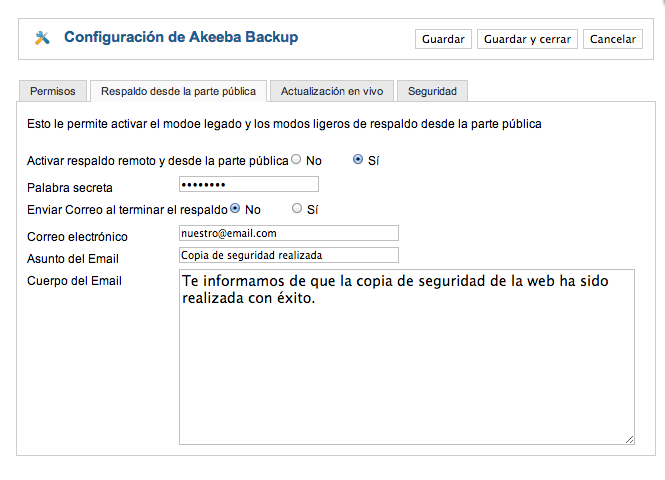The width and height of the screenshot is (665, 480).
Task: Click the Asunto del Email label
Action: (73, 259)
